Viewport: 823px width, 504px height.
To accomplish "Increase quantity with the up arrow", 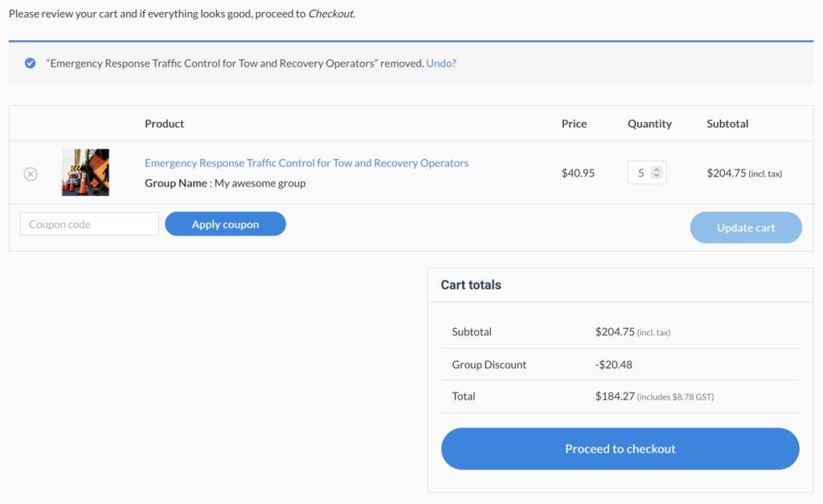I will tap(657, 170).
